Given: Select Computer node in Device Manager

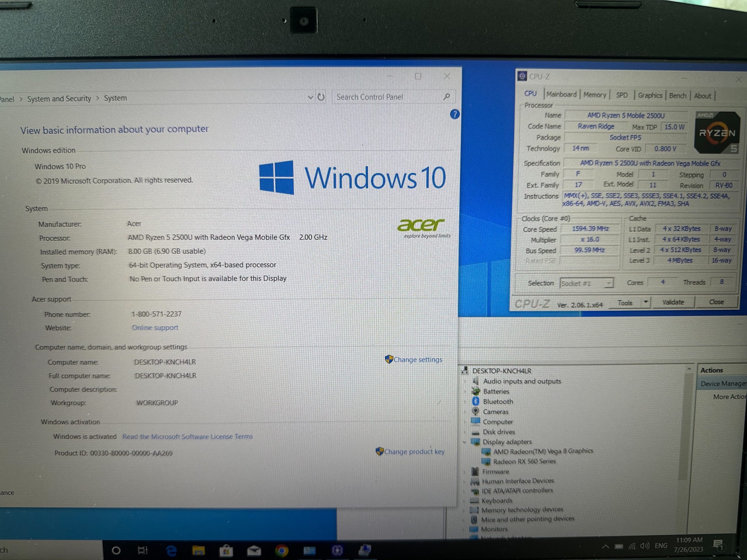Looking at the screenshot, I should click(x=498, y=422).
